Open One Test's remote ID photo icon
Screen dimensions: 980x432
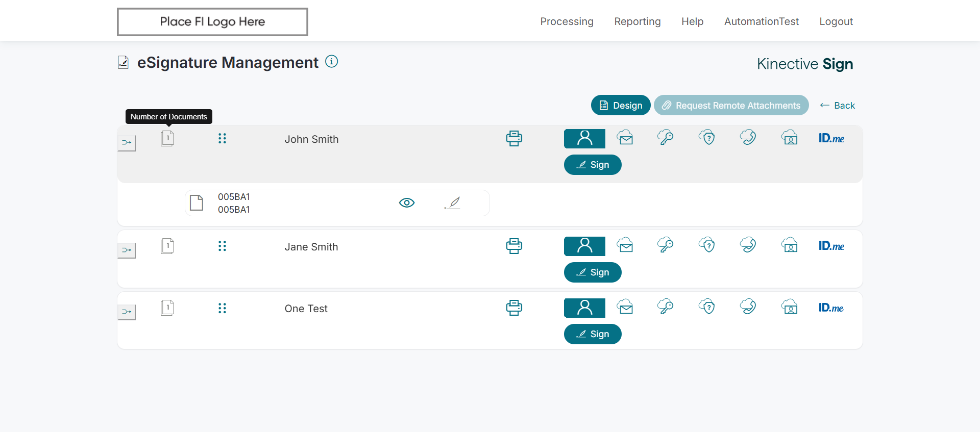(790, 307)
